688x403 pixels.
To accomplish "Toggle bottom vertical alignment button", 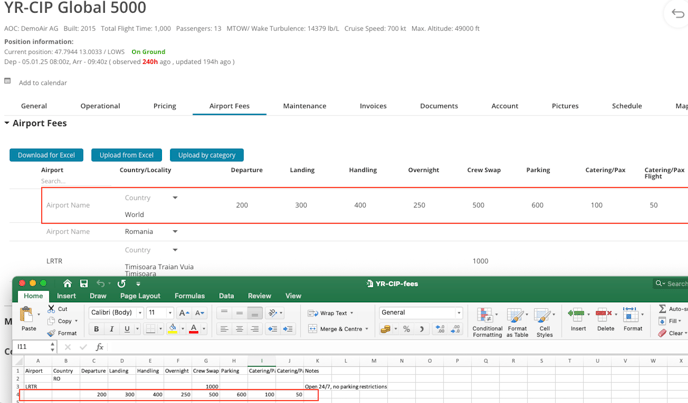I will (255, 313).
